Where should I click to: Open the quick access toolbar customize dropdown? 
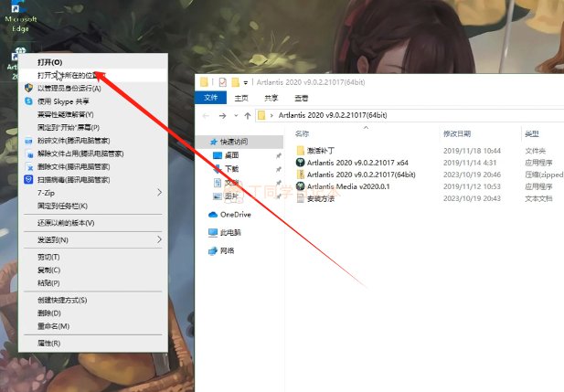pos(246,83)
